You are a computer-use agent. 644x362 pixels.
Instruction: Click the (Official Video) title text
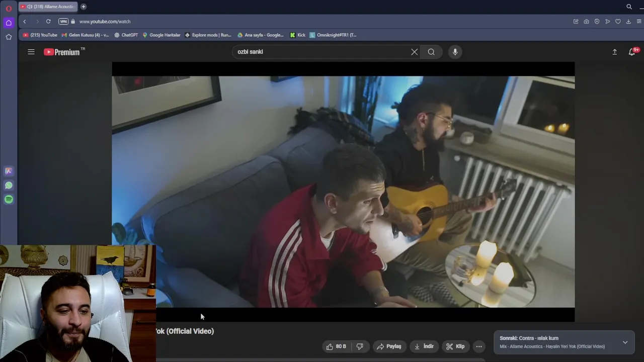click(x=190, y=331)
